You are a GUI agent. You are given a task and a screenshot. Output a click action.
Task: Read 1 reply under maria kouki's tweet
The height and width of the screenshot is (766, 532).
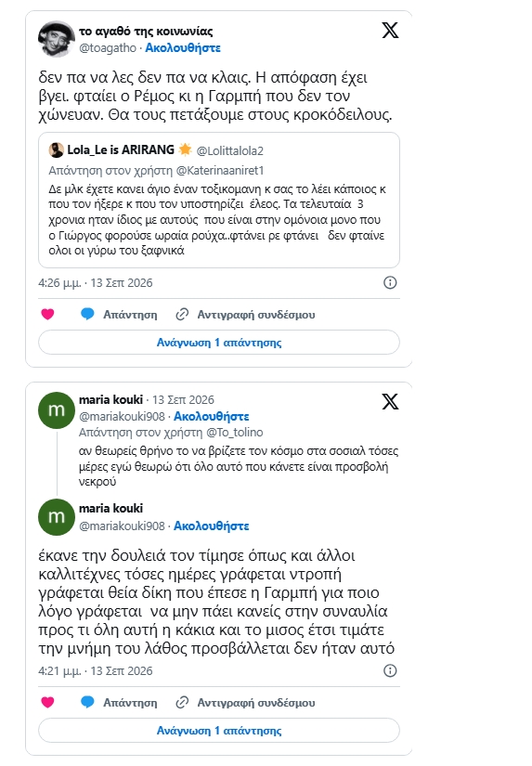219,731
